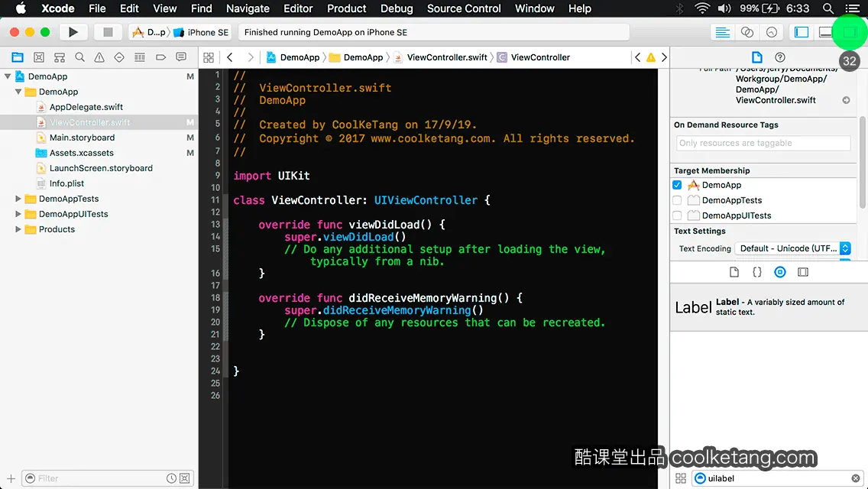Screen dimensions: 868x489
Task: Jump to next issue arrow
Action: point(664,57)
